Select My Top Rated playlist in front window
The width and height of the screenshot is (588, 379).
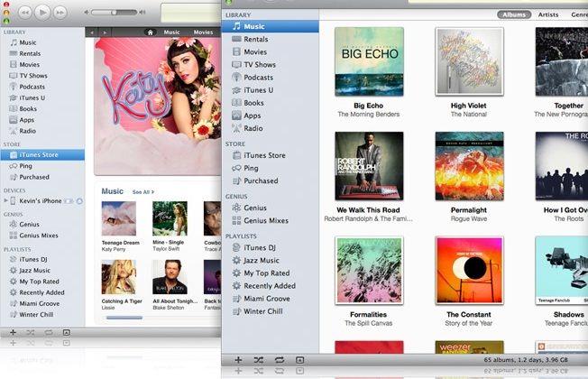point(270,273)
